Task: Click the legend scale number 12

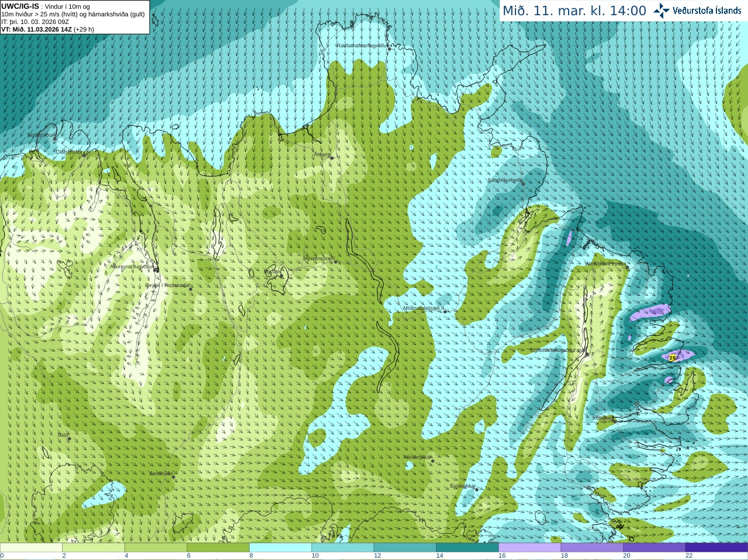Action: point(378,556)
